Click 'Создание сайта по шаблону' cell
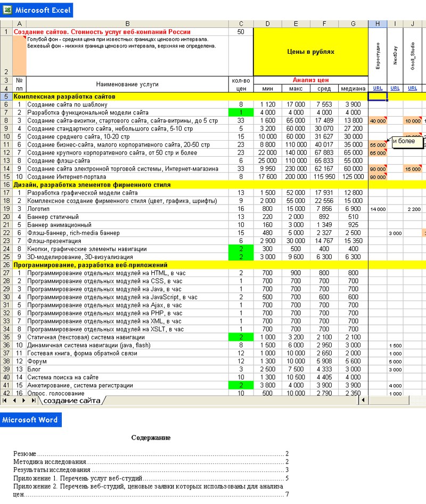The image size is (426, 504). pos(127,104)
